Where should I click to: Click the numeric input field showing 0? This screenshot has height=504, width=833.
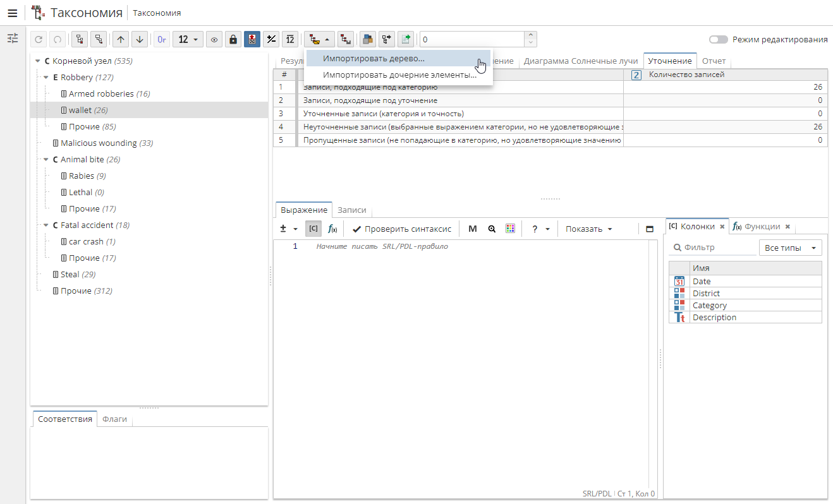pyautogui.click(x=471, y=39)
